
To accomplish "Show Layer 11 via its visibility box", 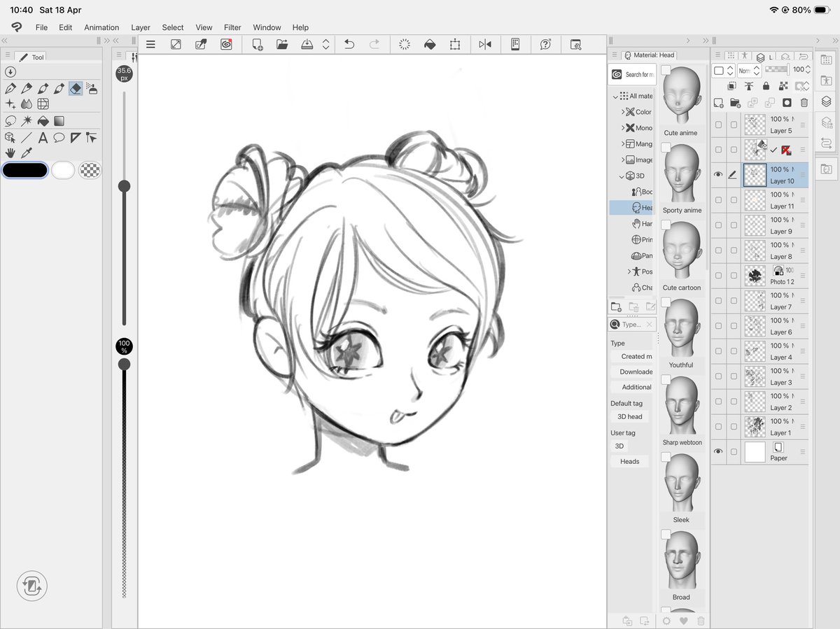I will (718, 200).
